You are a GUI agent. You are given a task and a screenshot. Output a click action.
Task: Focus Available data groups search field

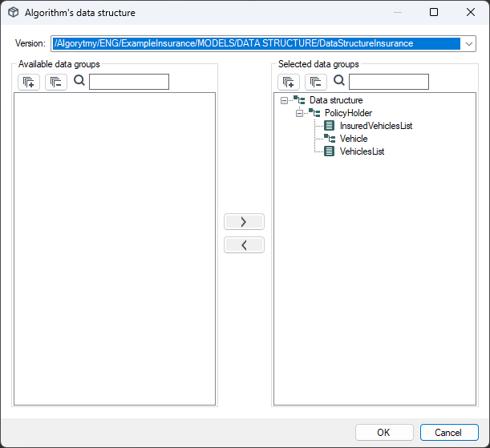[x=129, y=82]
